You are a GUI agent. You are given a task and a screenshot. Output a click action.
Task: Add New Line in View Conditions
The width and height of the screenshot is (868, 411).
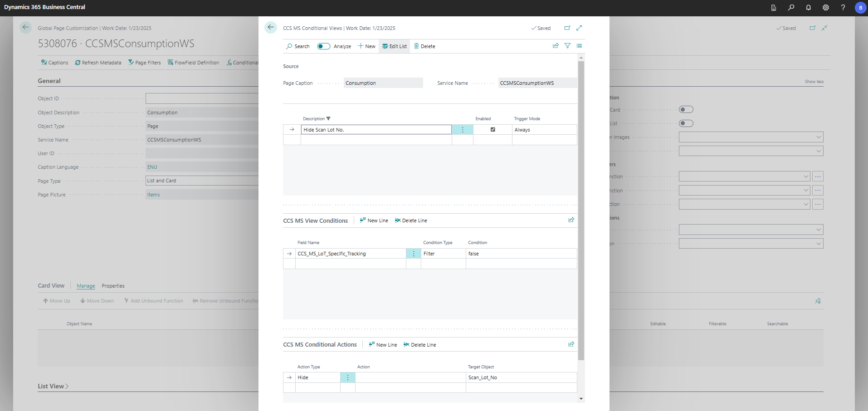[374, 220]
